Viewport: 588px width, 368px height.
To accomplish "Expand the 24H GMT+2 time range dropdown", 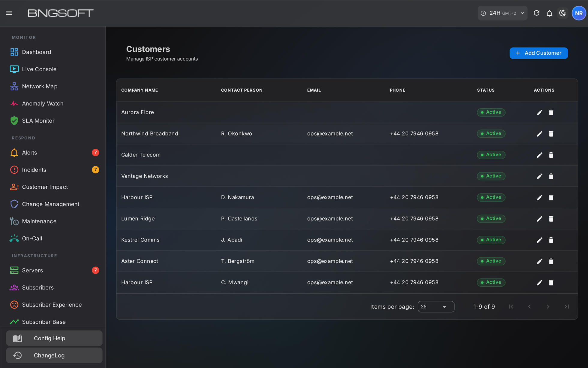I will 502,13.
